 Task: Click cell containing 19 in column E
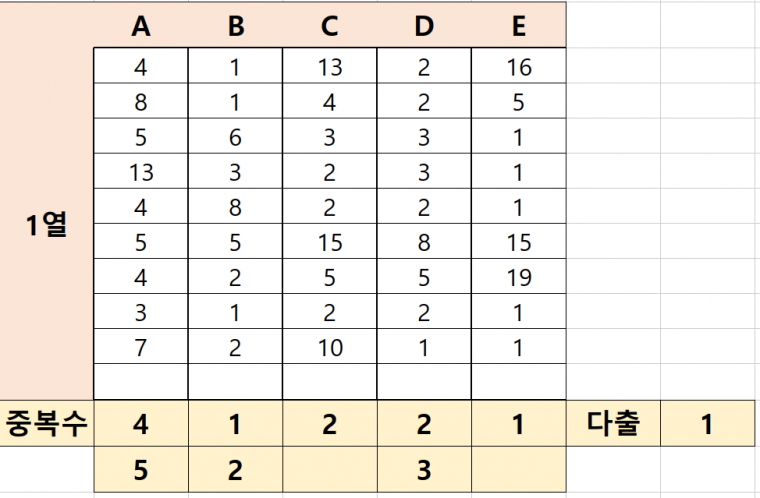tap(519, 276)
